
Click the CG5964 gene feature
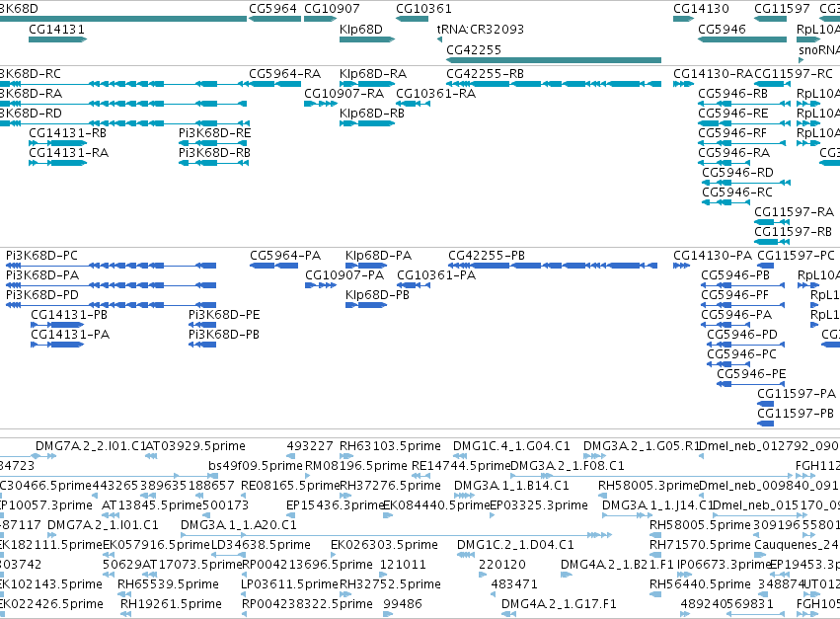click(274, 19)
